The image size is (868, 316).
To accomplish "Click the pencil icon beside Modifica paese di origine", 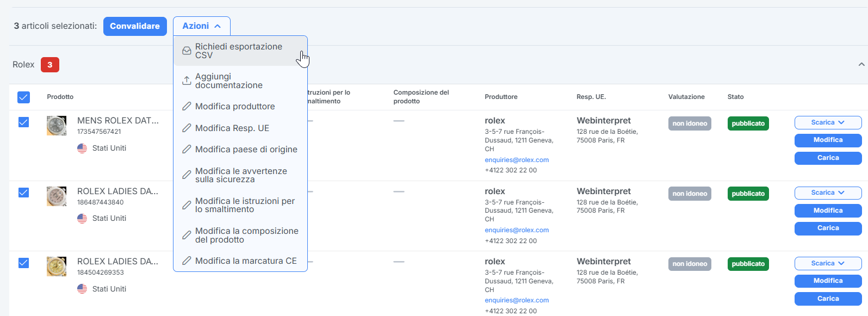I will click(x=187, y=150).
